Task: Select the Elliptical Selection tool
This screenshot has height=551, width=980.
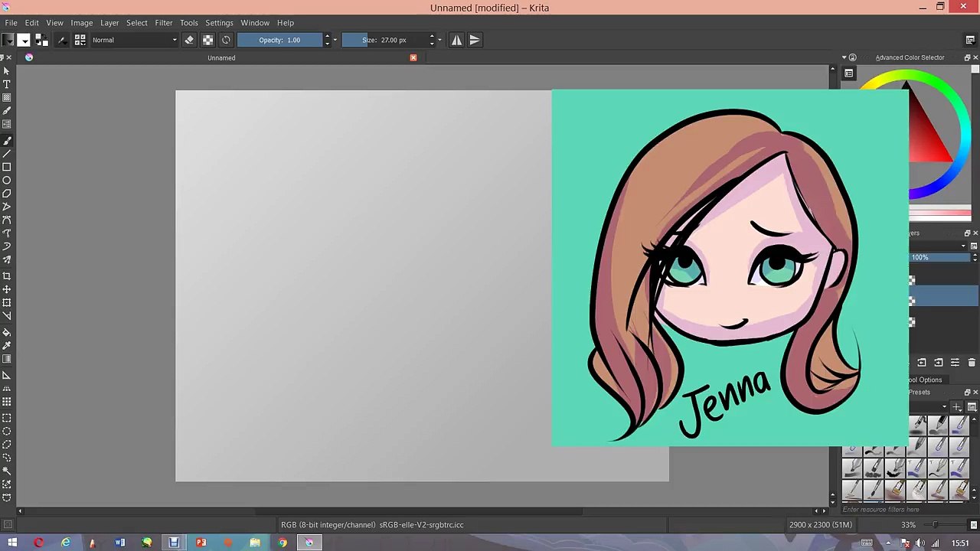Action: click(x=7, y=431)
